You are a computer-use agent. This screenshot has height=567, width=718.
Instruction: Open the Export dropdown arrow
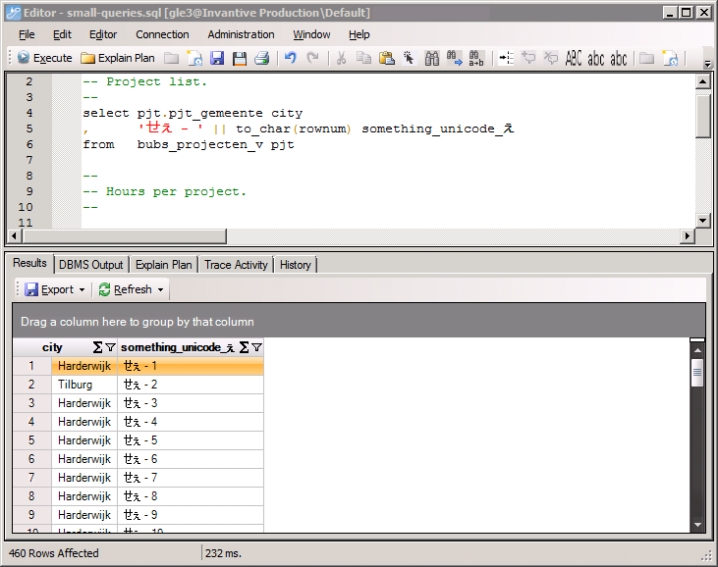tap(82, 290)
